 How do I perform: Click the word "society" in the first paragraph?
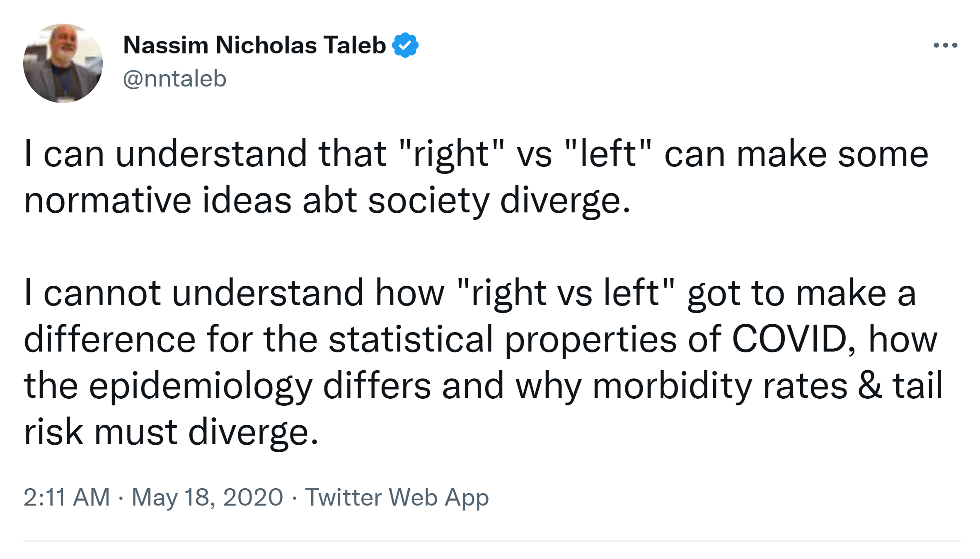tap(428, 200)
